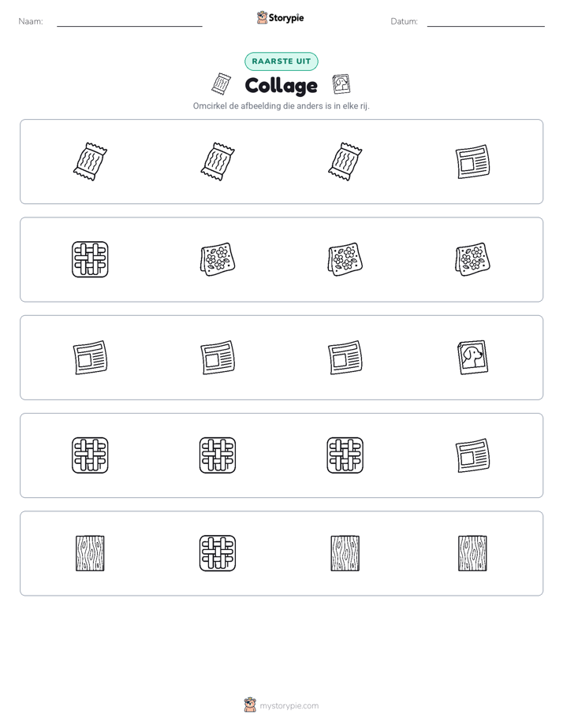
Task: Click the RAARSTE UIT badge
Action: pos(281,61)
